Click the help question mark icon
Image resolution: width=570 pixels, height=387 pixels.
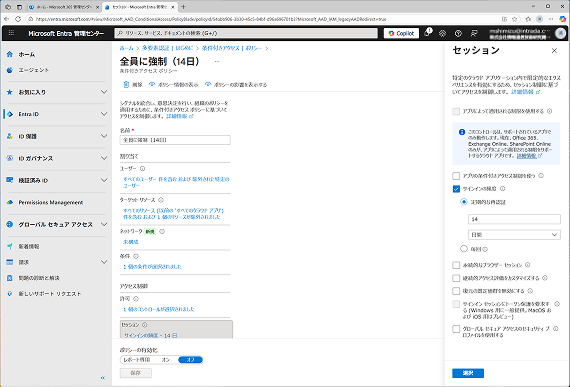click(458, 33)
